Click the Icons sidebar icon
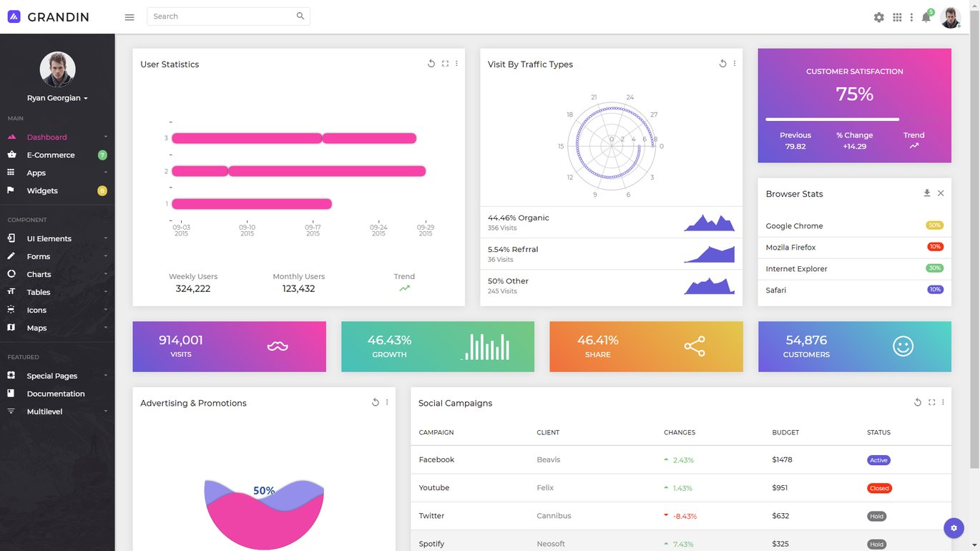Image resolution: width=980 pixels, height=551 pixels. [x=11, y=310]
